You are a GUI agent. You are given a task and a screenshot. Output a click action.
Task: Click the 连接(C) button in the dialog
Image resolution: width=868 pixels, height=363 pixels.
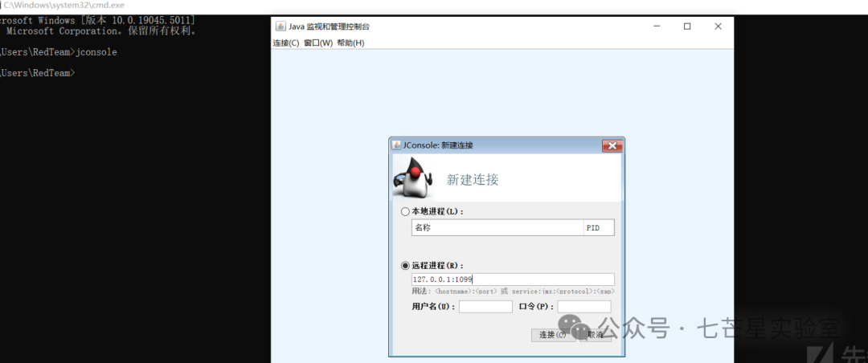553,335
